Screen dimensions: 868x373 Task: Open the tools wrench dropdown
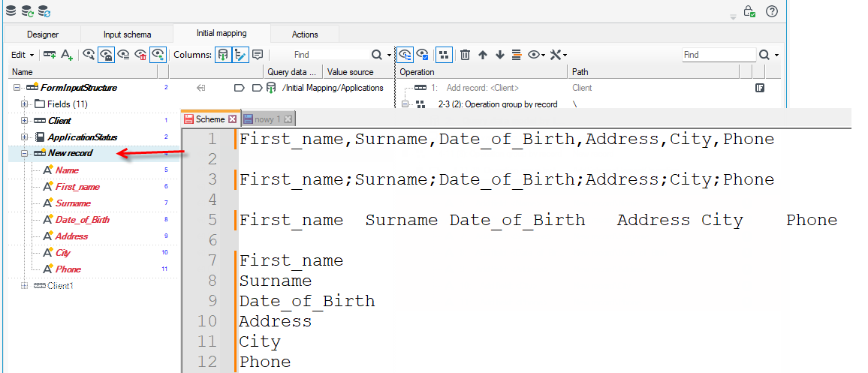(558, 55)
